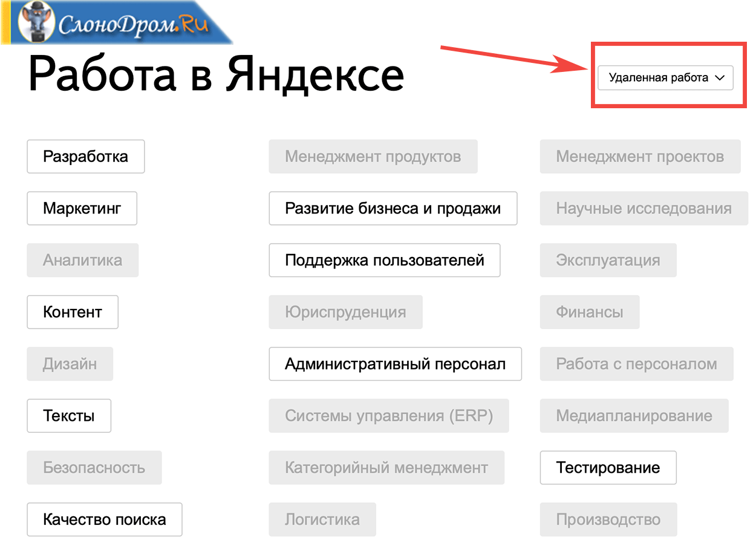Viewport: 756px width, 549px height.
Task: Select the Маркетинг category
Action: (82, 209)
